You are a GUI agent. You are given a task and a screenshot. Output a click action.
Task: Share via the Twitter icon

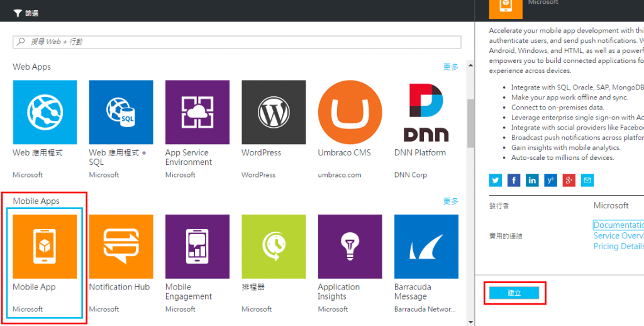tap(496, 180)
